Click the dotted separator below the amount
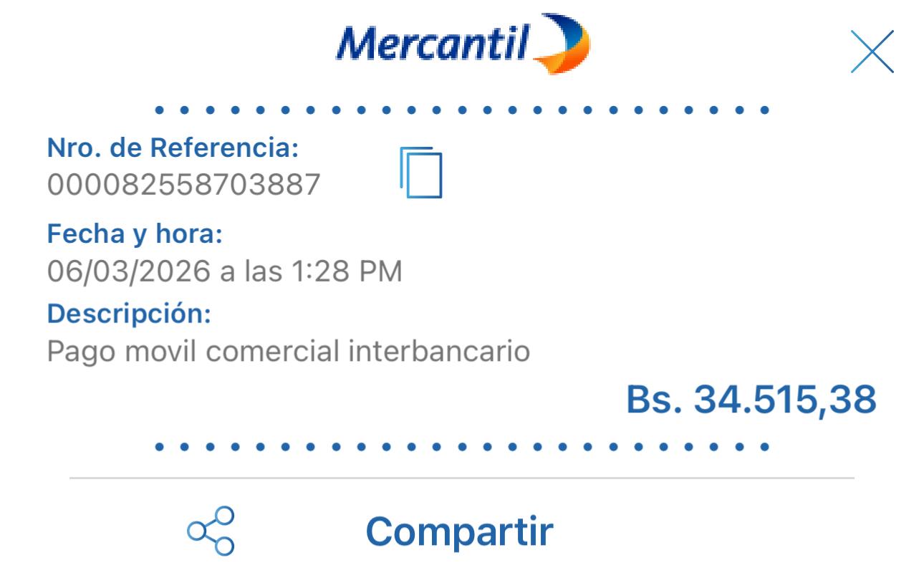 click(462, 447)
